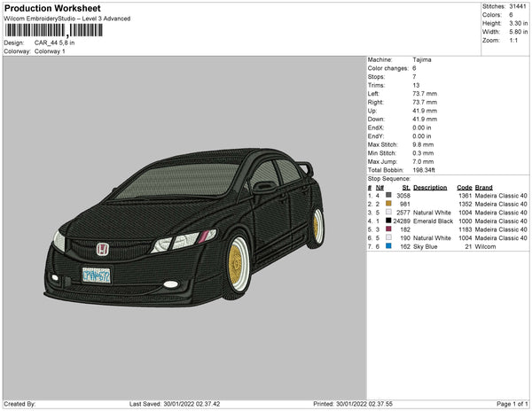Click the 'N#' column header
Image resolution: width=532 pixels, height=411 pixels.
379,188
